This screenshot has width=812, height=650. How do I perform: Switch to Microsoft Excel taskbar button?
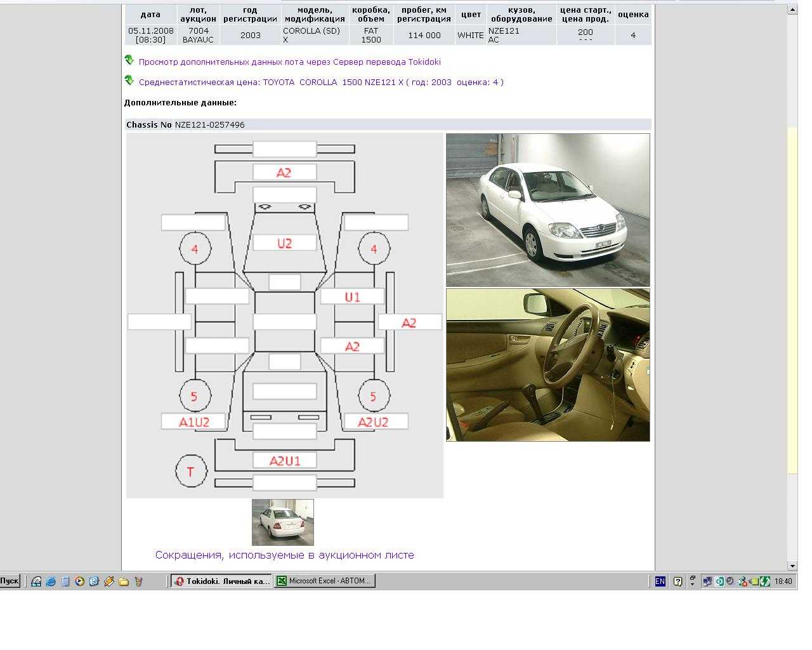325,581
